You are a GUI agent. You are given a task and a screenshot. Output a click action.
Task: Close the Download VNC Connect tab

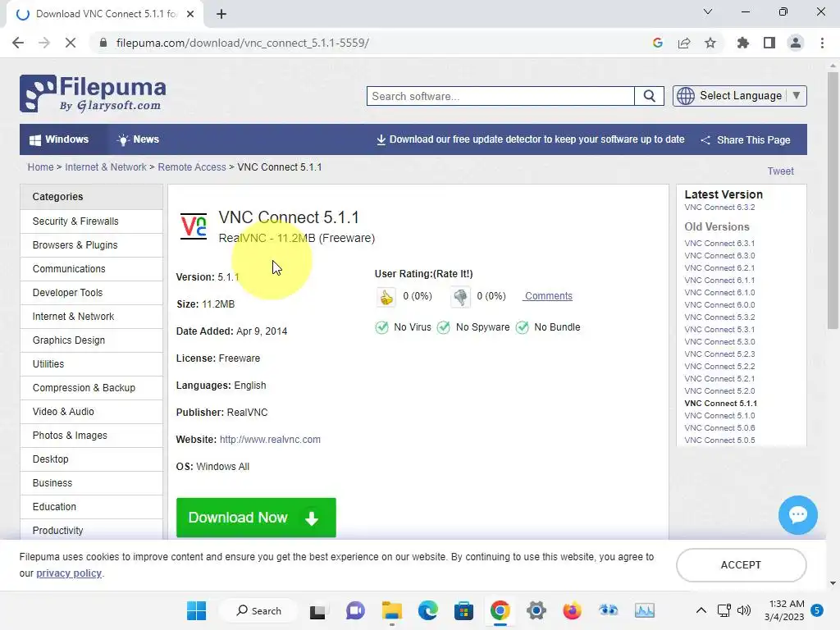(x=190, y=14)
